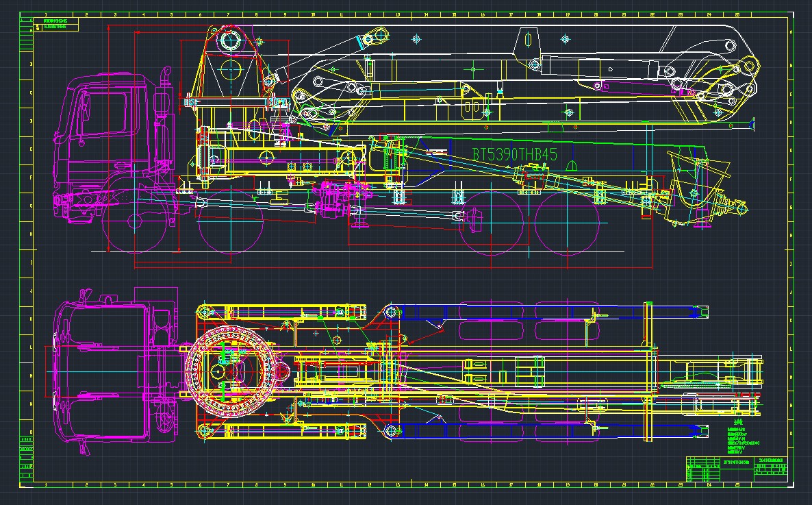Select the rearmost wheel in the side view
812x505 pixels.
[567, 223]
